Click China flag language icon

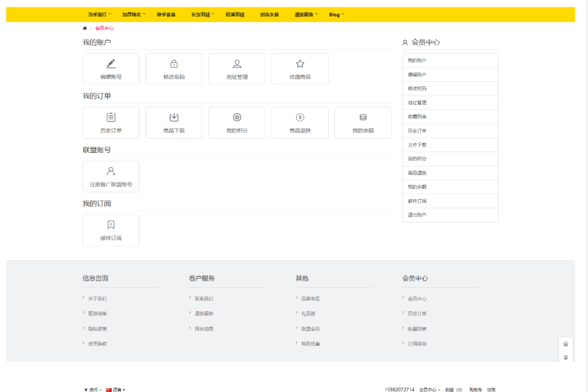click(109, 390)
